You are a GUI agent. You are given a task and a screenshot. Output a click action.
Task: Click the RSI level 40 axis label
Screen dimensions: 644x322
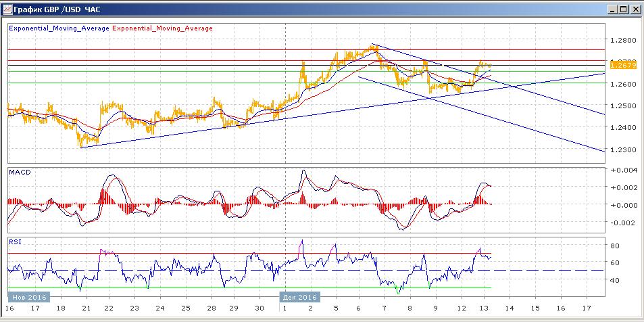[x=616, y=281]
